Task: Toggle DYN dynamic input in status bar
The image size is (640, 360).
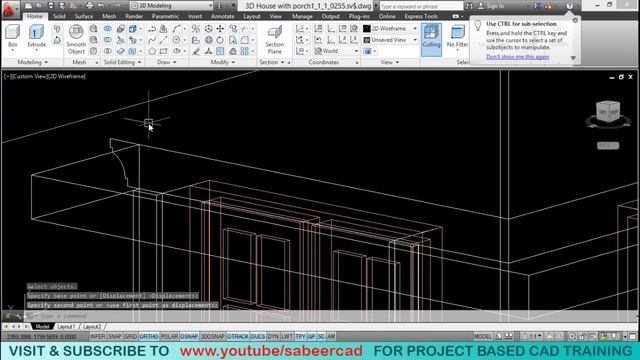Action: point(273,336)
